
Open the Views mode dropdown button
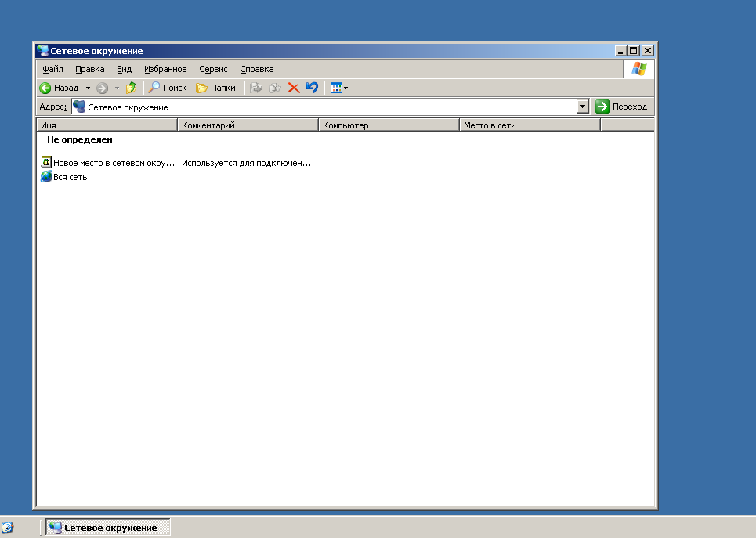click(339, 88)
